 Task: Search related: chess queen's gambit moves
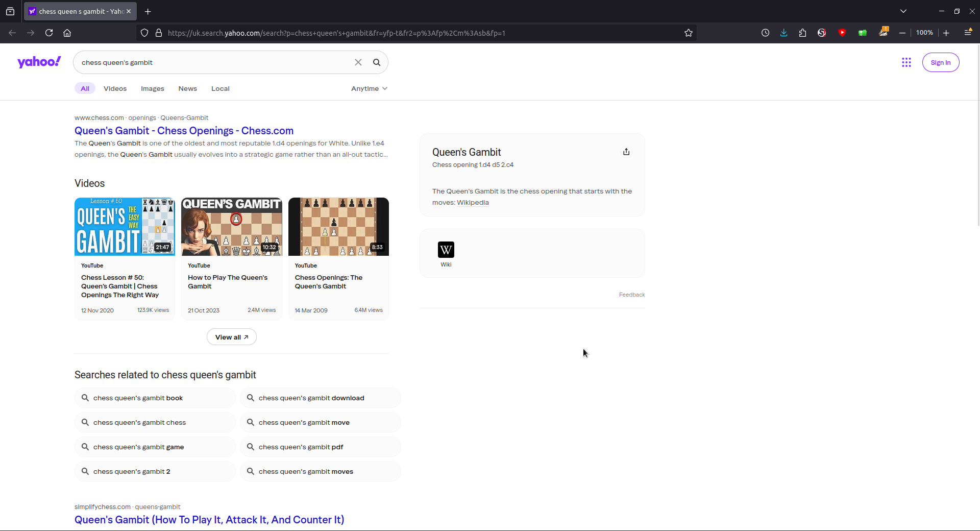[x=321, y=471]
